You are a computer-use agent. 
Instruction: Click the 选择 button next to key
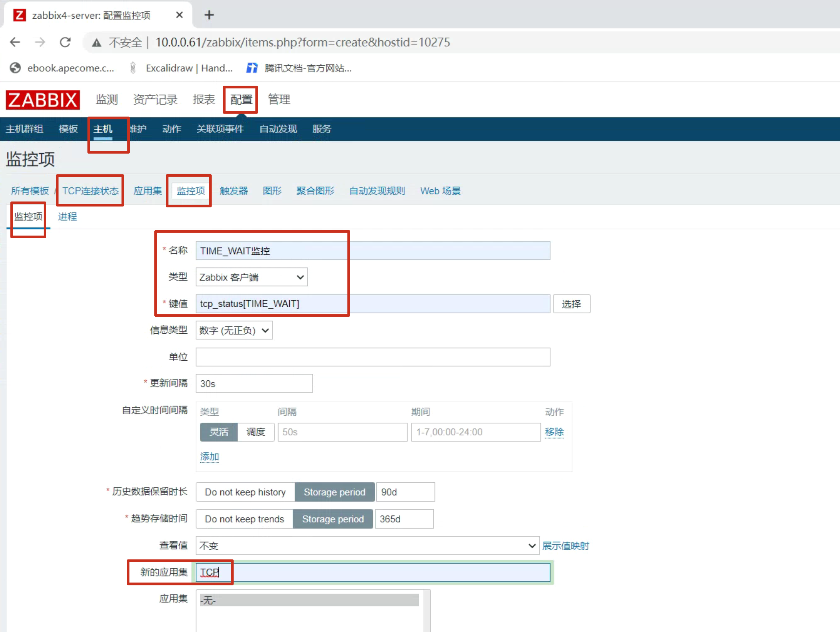[x=571, y=304]
